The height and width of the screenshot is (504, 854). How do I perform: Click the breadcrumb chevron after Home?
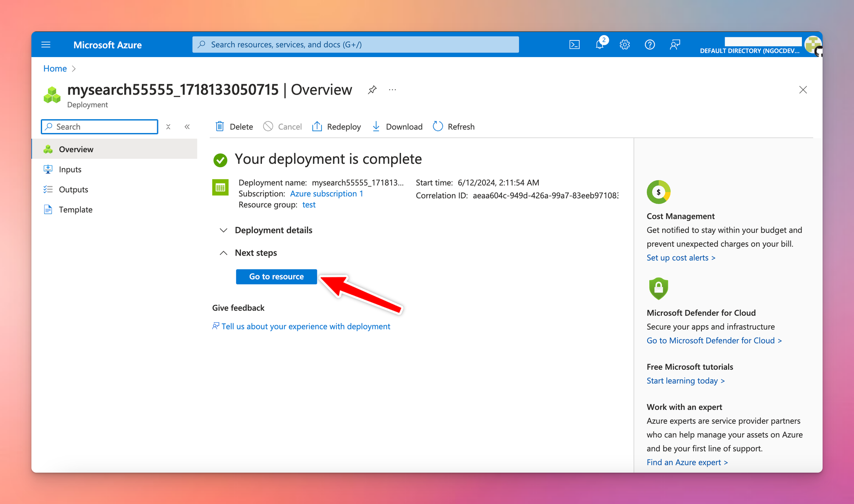74,69
